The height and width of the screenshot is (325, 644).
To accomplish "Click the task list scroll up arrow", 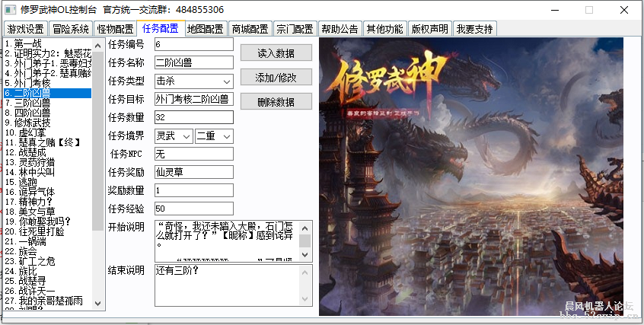I will [97, 45].
